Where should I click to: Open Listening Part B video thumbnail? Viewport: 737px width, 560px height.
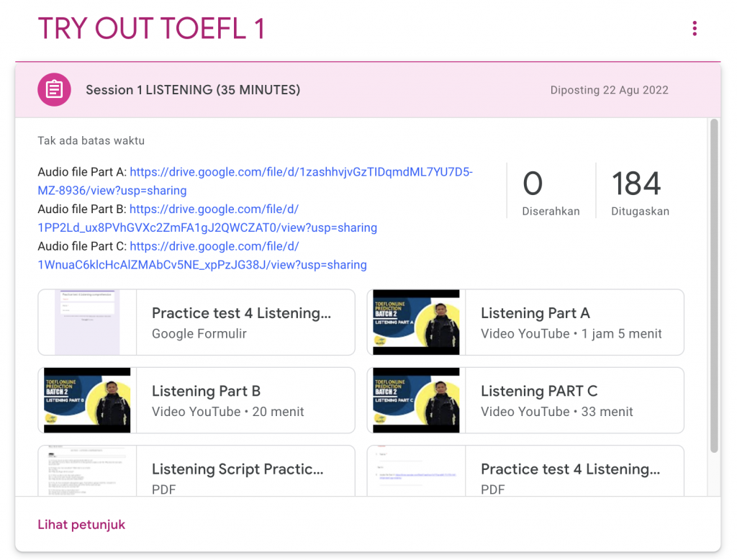[x=87, y=400]
